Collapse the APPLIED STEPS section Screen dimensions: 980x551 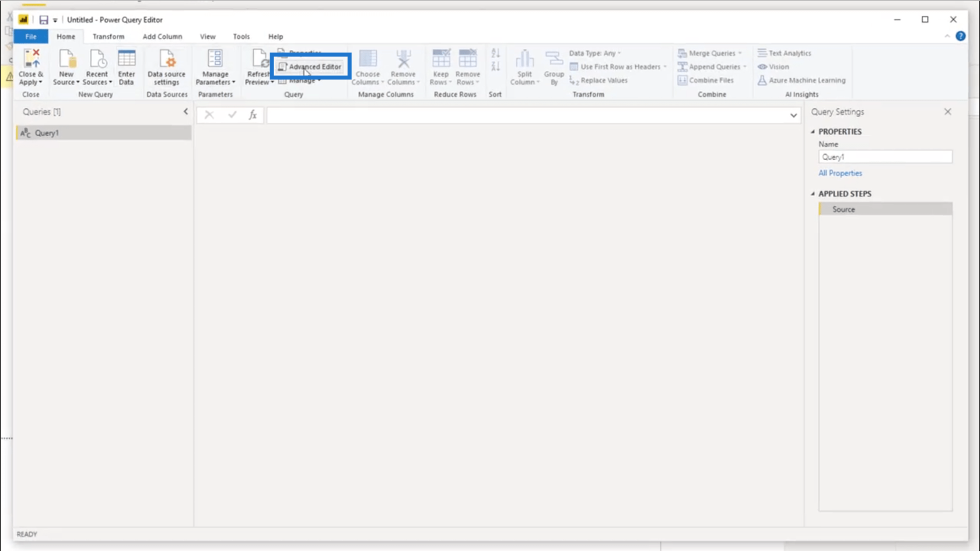pyautogui.click(x=813, y=194)
